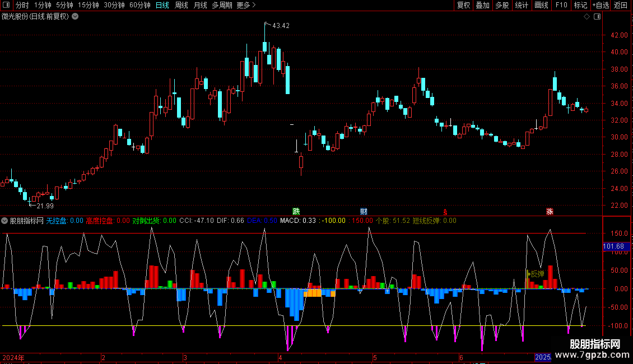Click the 标记 mark button
633x364 pixels.
(x=580, y=5)
